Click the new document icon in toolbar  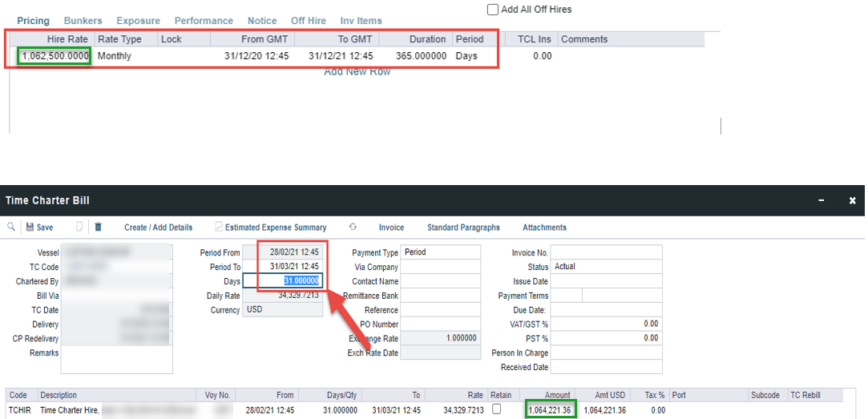[x=79, y=228]
